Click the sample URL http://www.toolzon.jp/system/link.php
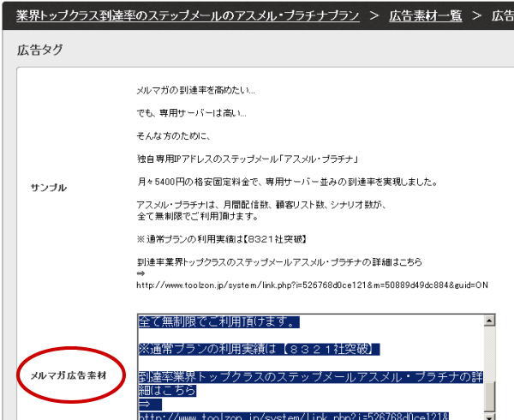The height and width of the screenshot is (420, 514). [312, 285]
